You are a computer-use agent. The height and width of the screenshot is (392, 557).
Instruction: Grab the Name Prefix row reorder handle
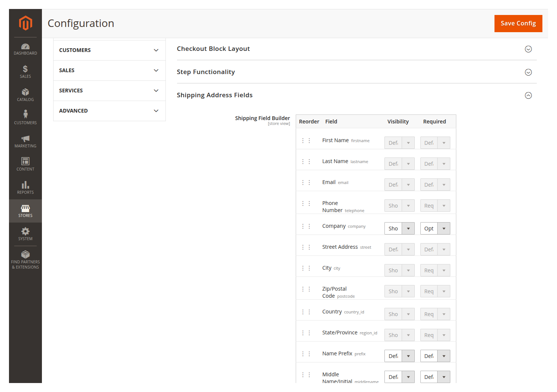306,354
